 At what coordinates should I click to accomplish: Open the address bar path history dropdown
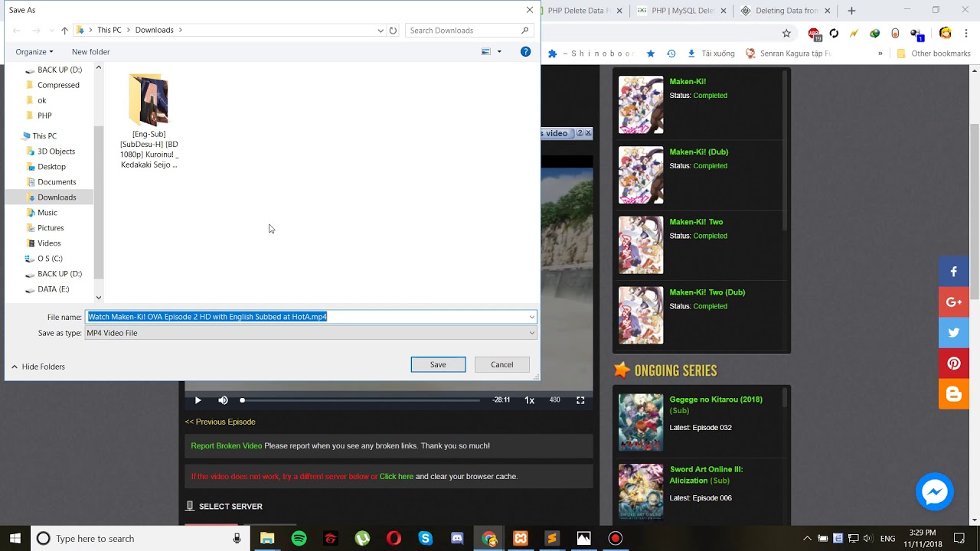381,31
